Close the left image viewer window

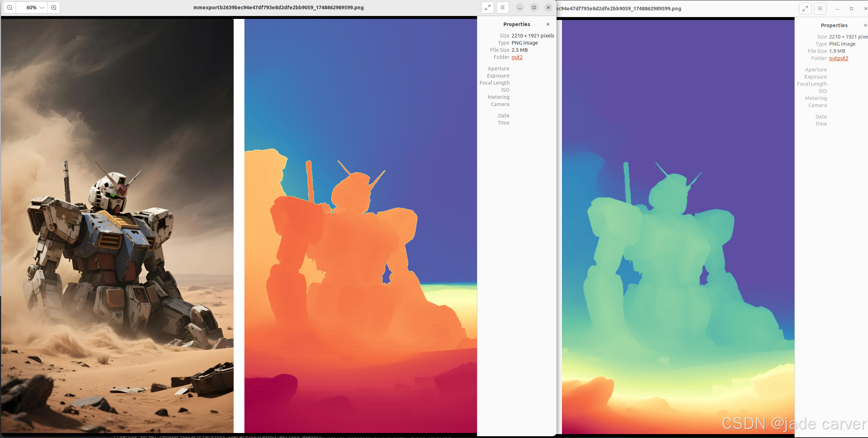(x=548, y=7)
